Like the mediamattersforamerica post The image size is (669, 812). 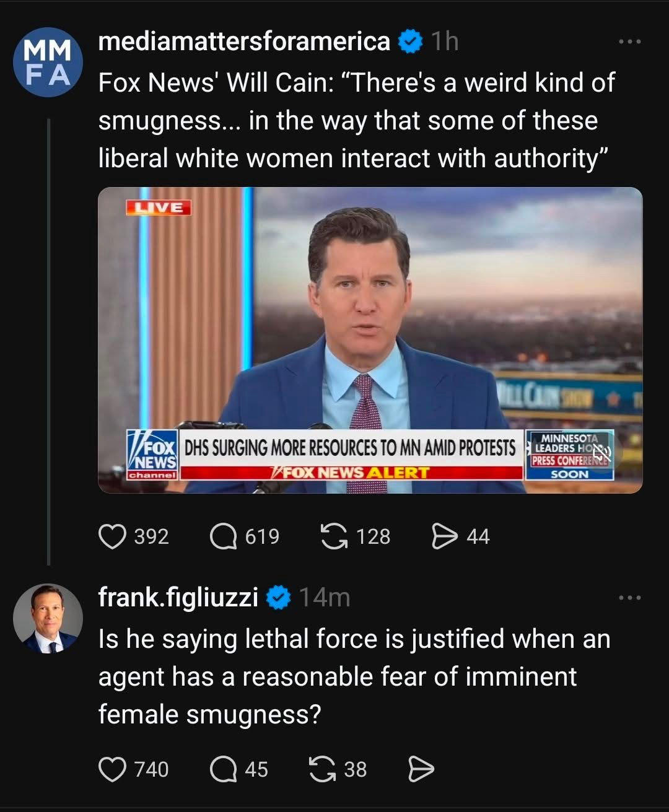(x=112, y=536)
